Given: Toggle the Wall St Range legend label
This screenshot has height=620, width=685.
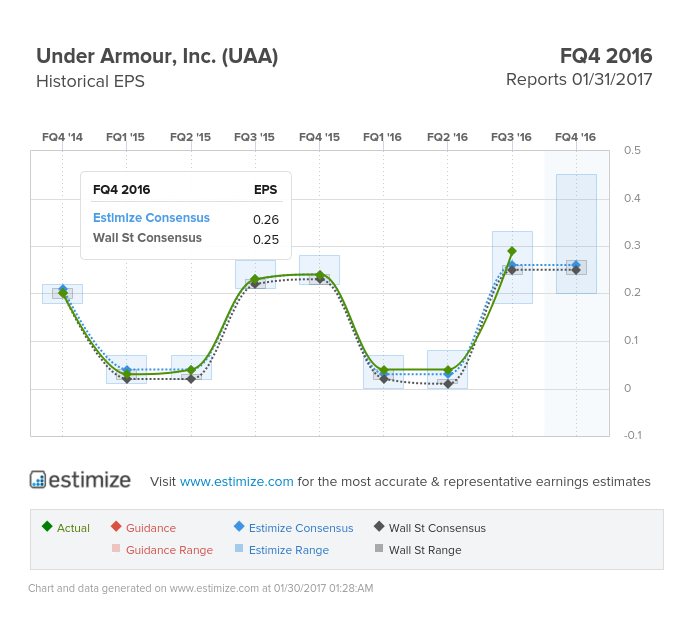Looking at the screenshot, I should pos(425,550).
